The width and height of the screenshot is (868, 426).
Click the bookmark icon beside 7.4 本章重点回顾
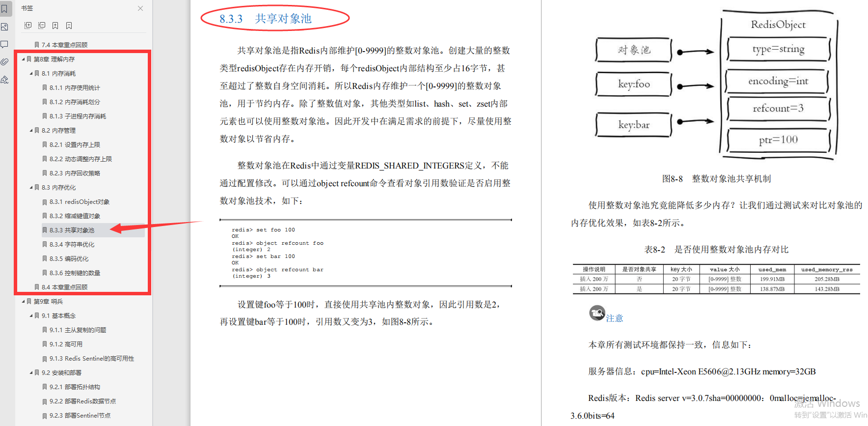tap(37, 45)
